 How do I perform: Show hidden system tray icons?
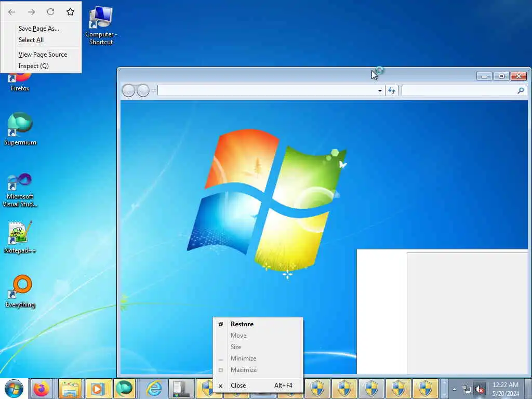pyautogui.click(x=454, y=389)
